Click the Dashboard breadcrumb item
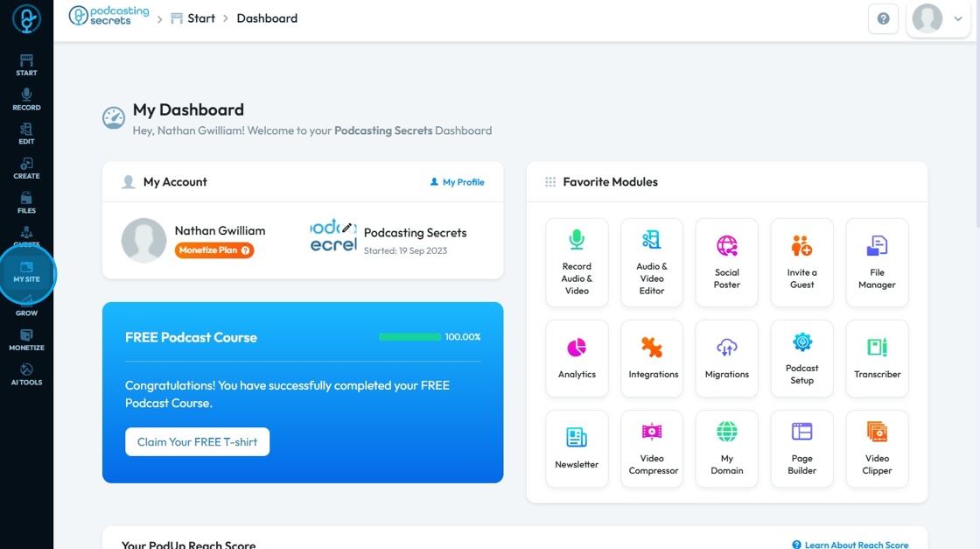980x549 pixels. [x=267, y=18]
